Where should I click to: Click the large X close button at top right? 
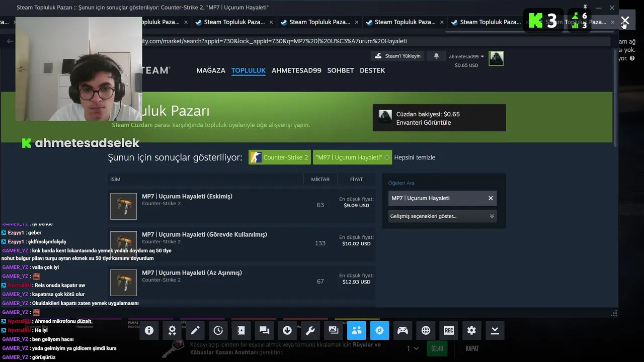625,21
